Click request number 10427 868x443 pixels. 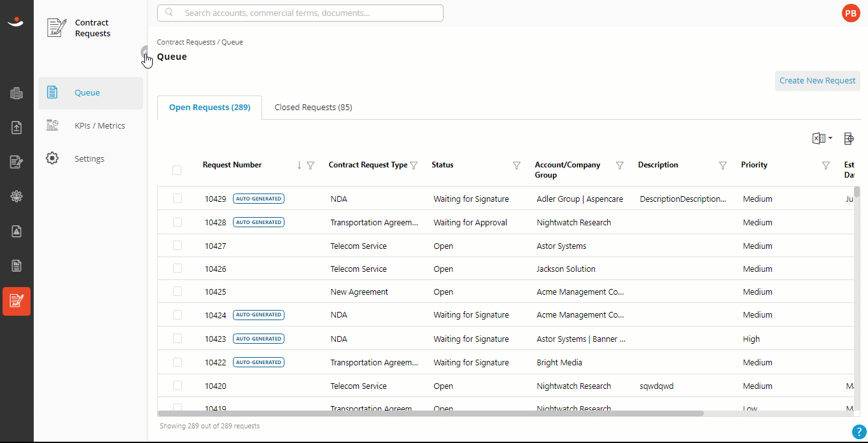pos(215,246)
